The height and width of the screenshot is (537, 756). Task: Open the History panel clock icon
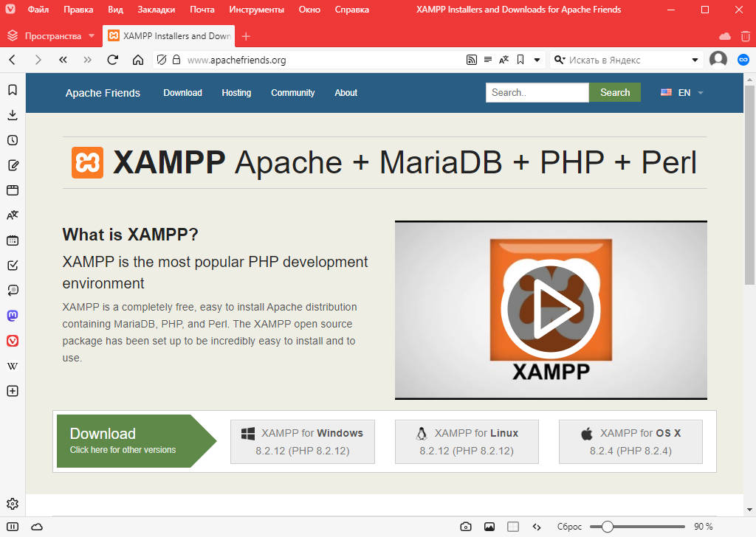coord(13,140)
